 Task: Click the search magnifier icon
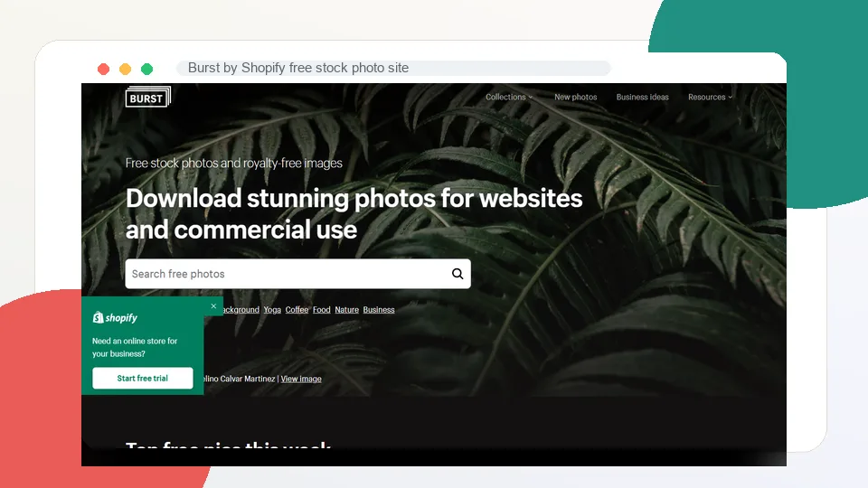click(x=458, y=274)
